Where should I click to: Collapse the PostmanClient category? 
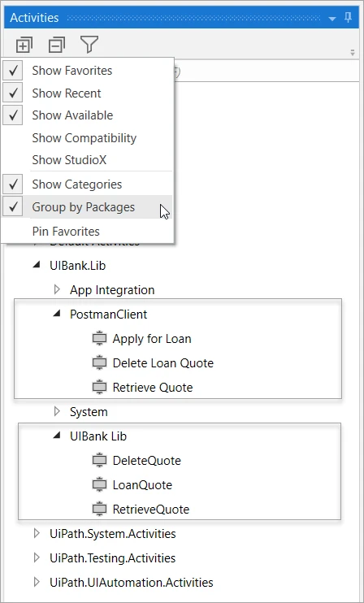click(57, 314)
